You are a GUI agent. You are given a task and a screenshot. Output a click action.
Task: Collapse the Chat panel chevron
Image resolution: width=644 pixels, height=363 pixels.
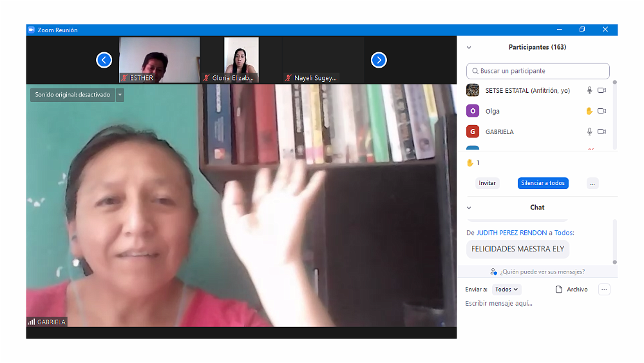(469, 208)
